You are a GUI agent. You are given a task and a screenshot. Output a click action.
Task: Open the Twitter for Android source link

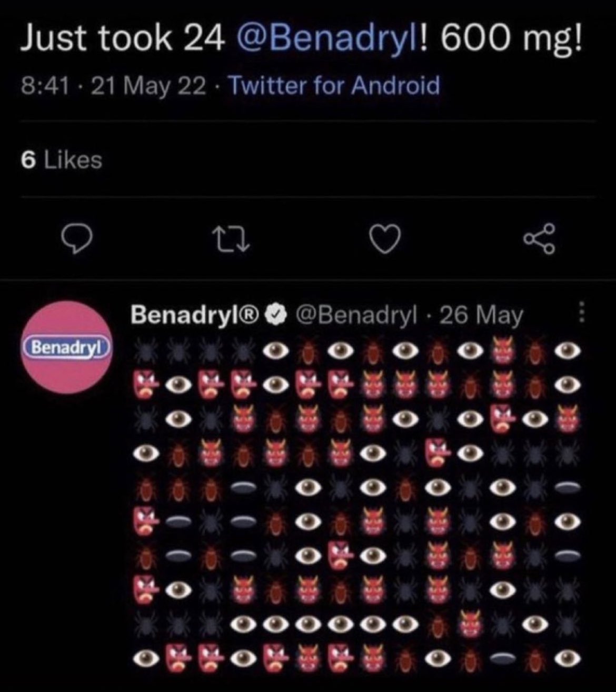pos(334,85)
